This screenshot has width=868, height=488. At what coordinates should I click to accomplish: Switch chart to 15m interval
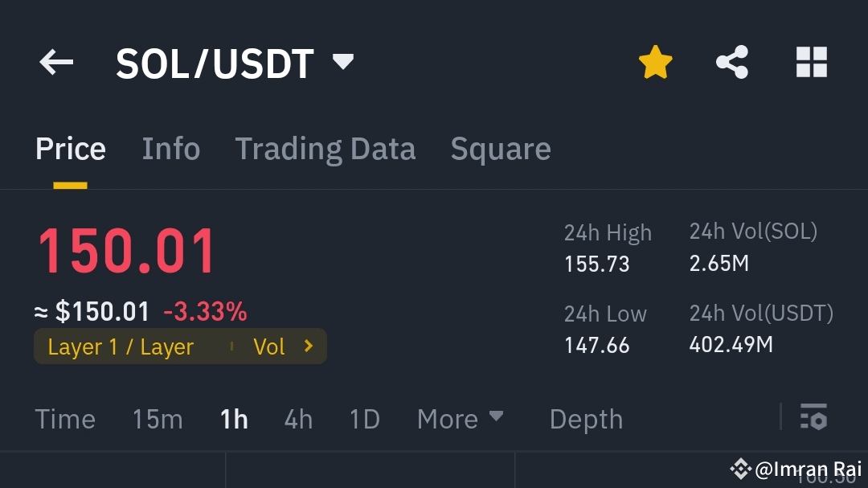tap(157, 418)
